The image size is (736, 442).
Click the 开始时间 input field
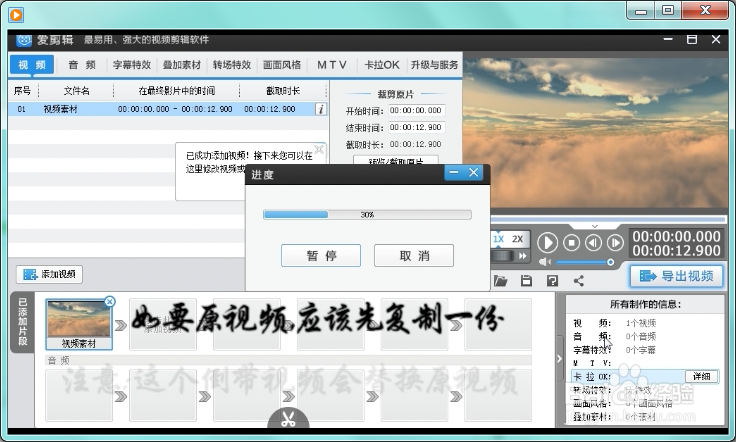(416, 110)
